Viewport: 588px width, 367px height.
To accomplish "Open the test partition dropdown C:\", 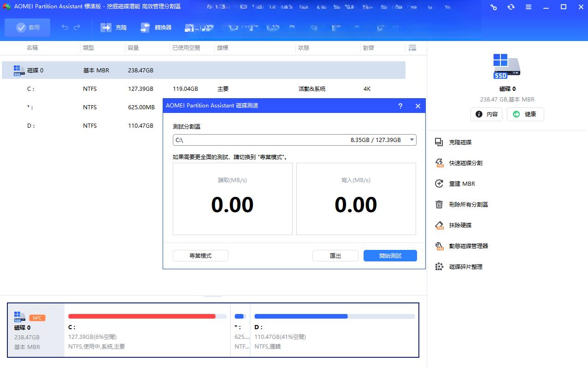I will pos(294,140).
